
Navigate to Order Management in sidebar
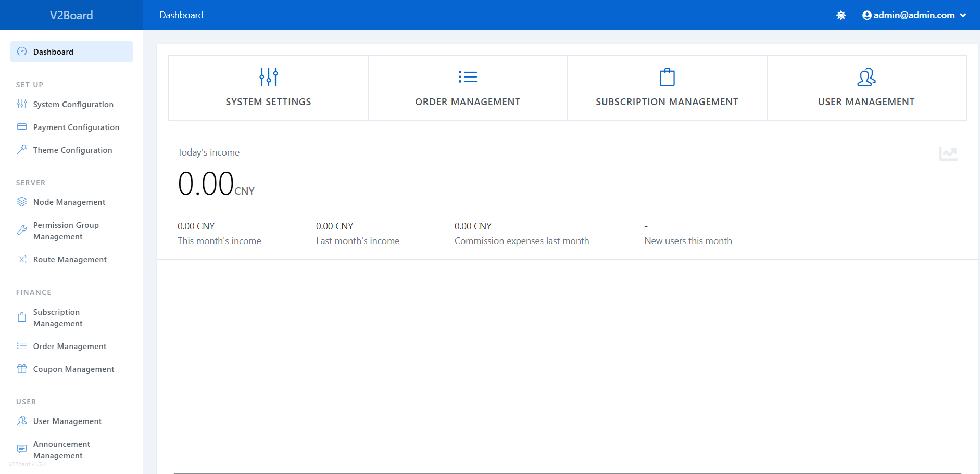coord(69,347)
